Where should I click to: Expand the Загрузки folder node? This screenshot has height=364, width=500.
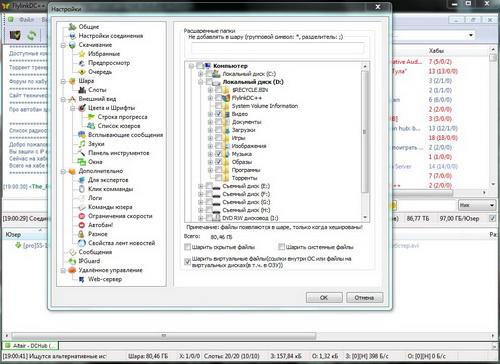point(210,130)
